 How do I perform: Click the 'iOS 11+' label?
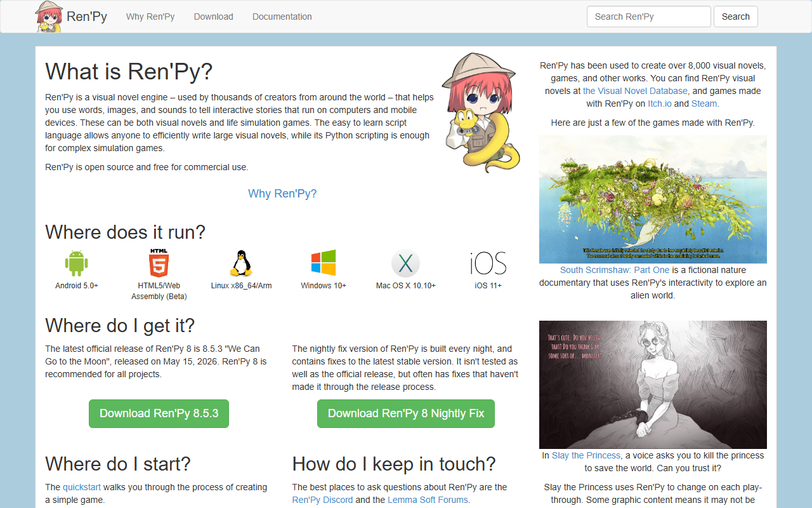tap(488, 286)
